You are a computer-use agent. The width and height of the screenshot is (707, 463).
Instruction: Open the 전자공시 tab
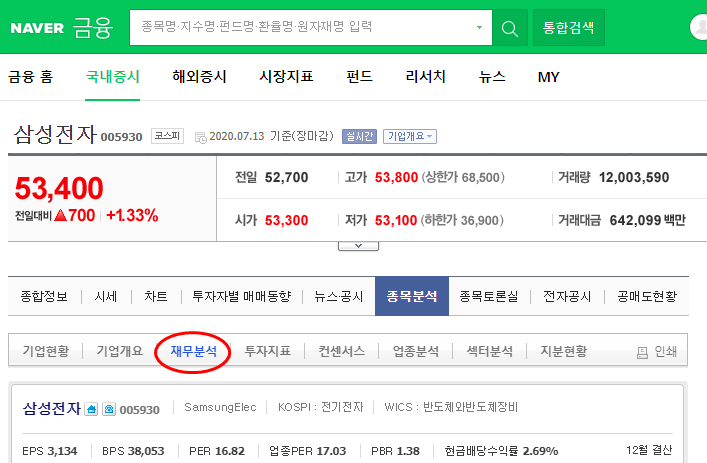(x=567, y=296)
